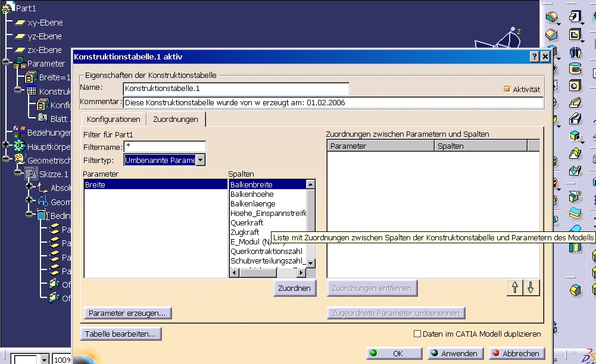Screen dimensions: 596x364
Task: Select Balkenbreite in the Spalten list
Action: click(268, 184)
